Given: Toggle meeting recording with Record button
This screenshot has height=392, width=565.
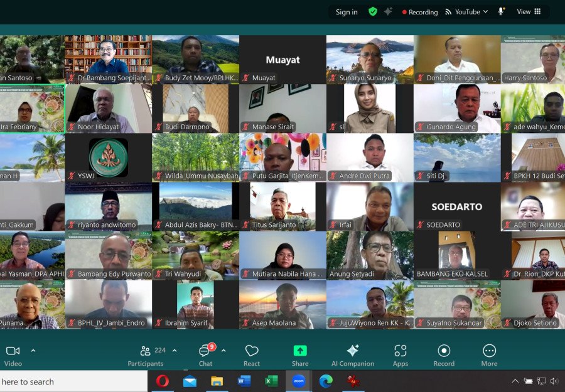Looking at the screenshot, I should pyautogui.click(x=444, y=355).
